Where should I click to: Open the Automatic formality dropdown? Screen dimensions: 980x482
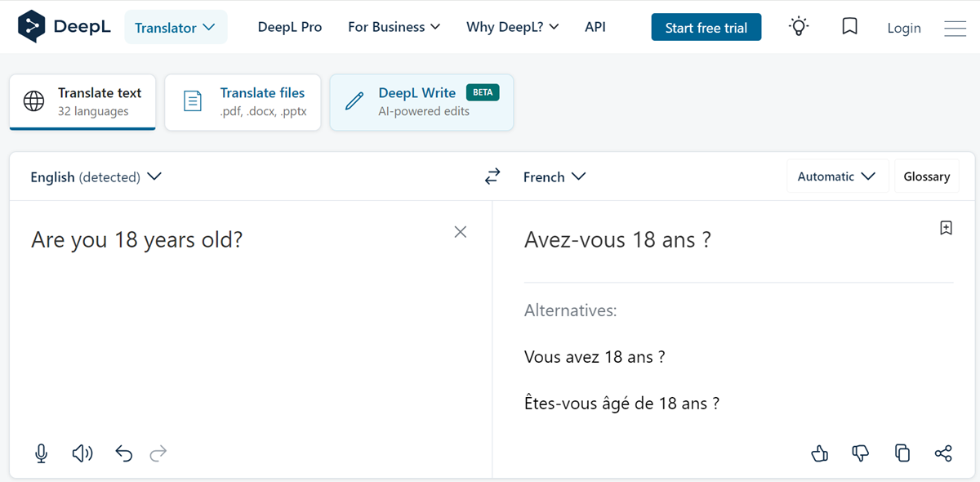pyautogui.click(x=837, y=176)
